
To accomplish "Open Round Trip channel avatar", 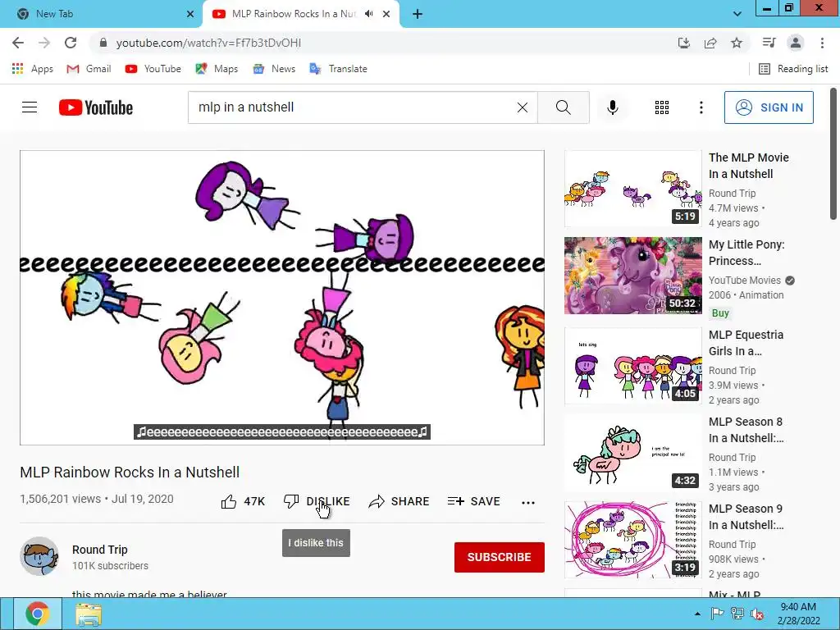I will (x=39, y=556).
